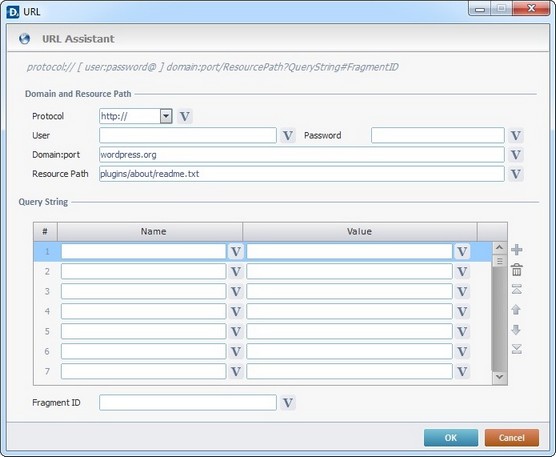Image resolution: width=556 pixels, height=457 pixels.
Task: Move selected row to the top
Action: tap(517, 290)
